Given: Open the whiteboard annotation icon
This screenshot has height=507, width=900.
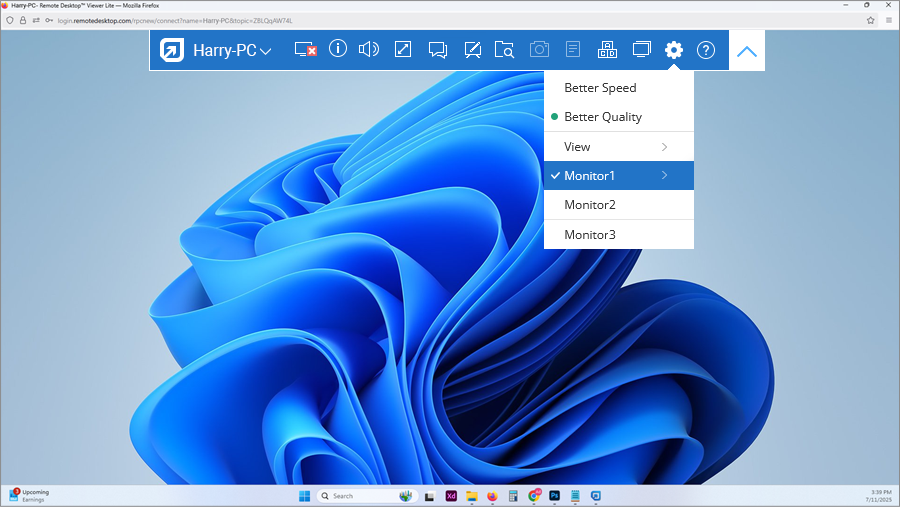Looking at the screenshot, I should 473,50.
